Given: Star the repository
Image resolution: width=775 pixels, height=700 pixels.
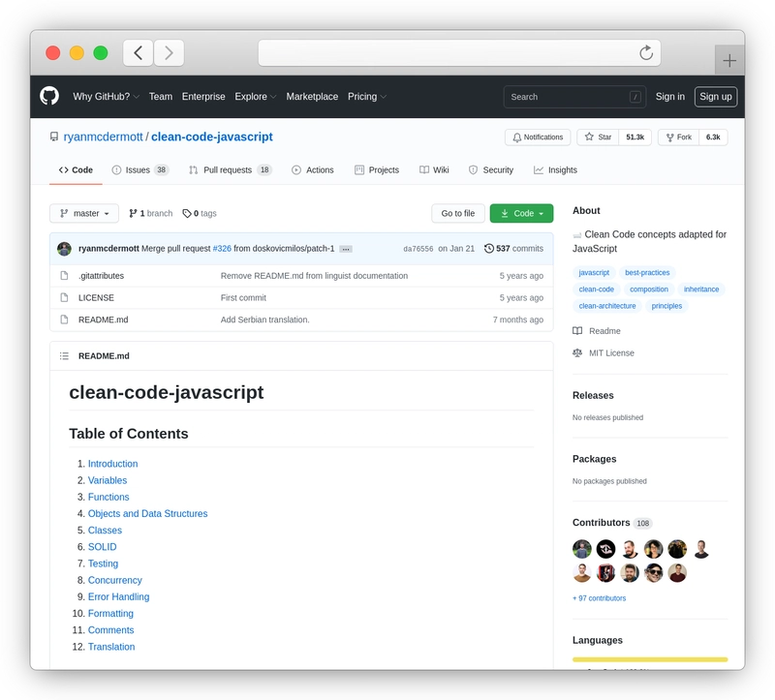Looking at the screenshot, I should click(598, 137).
